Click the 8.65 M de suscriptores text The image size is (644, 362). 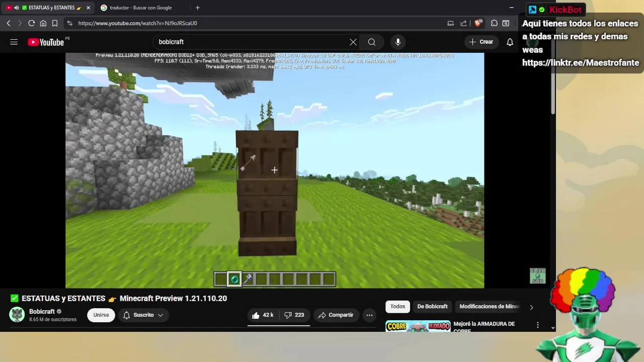pyautogui.click(x=53, y=320)
